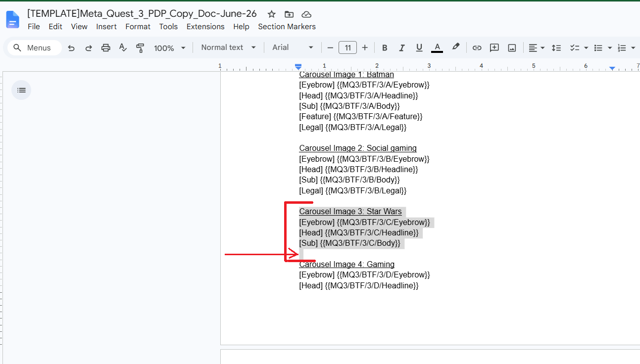Open the Insert menu
640x364 pixels.
click(106, 27)
